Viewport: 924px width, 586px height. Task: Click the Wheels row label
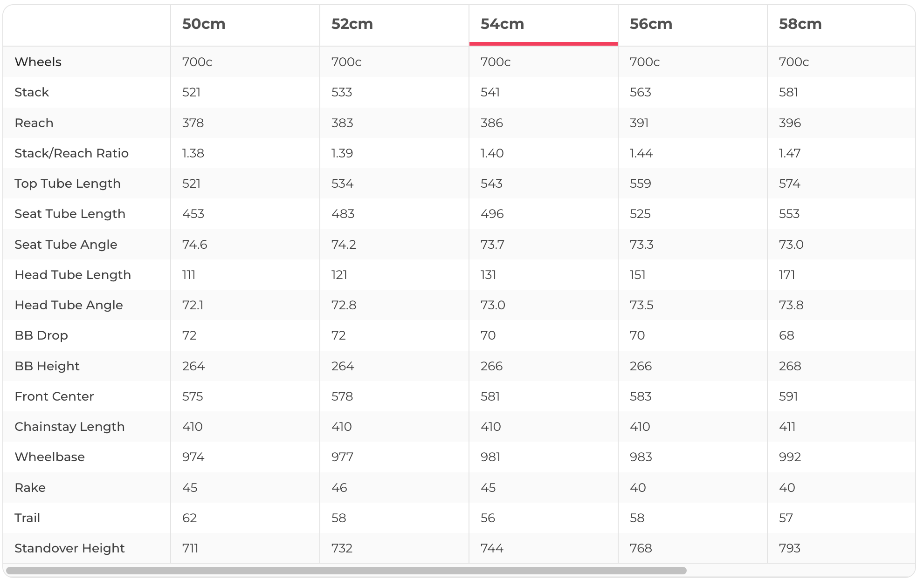[x=38, y=62]
